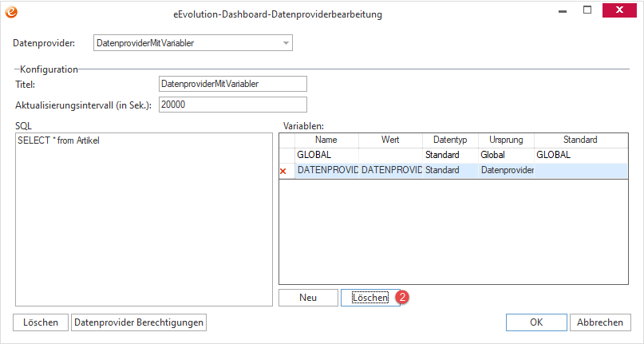Sort by the Datentyp column header
The image size is (644, 344).
[x=449, y=140]
